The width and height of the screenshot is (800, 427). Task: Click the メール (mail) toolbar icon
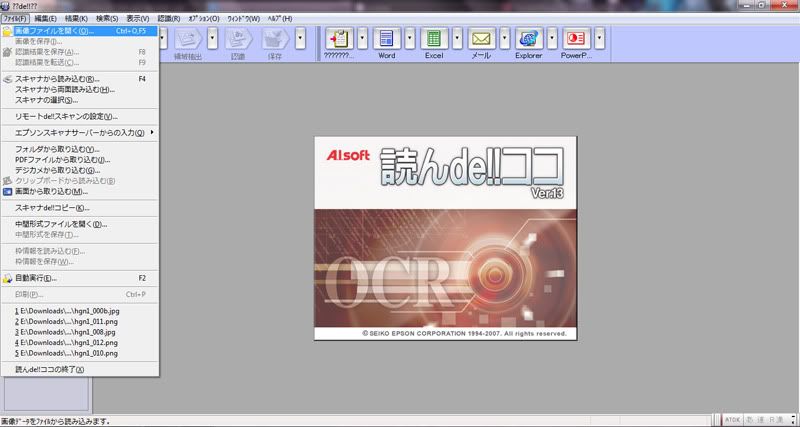coord(482,39)
